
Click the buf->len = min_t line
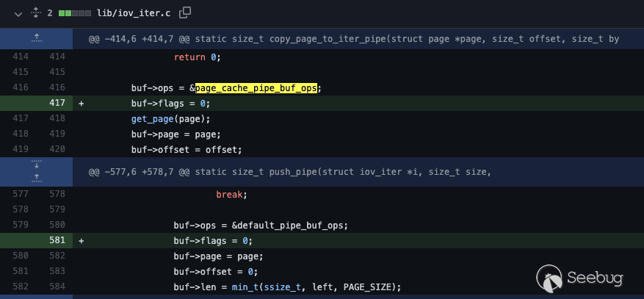(286, 287)
